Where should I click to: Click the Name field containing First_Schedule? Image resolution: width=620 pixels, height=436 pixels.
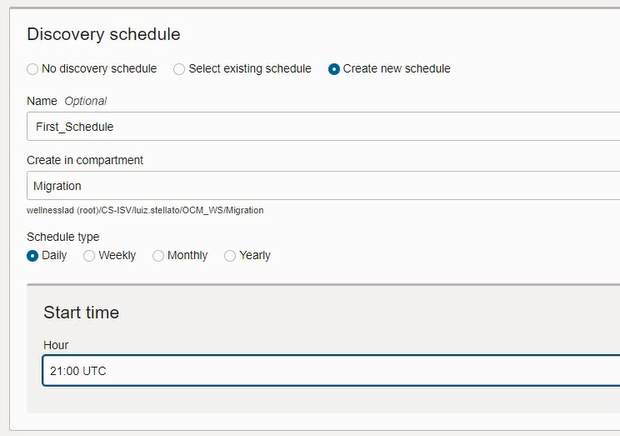tap(320, 127)
